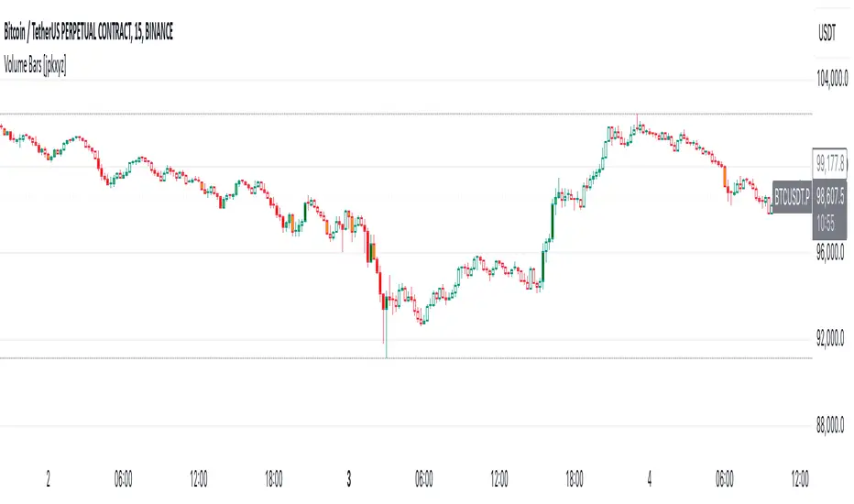Screen dimensions: 854x504
Task: Click the 88,000.0 price axis label
Action: coord(831,425)
